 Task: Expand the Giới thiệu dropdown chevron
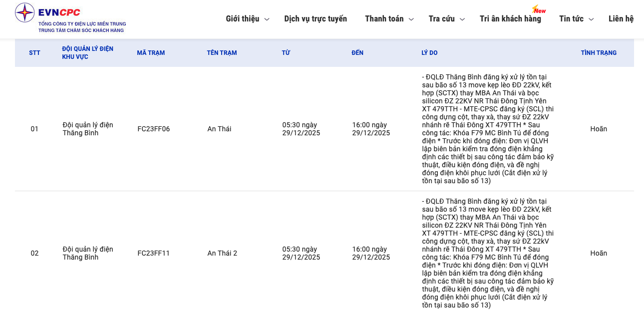267,19
